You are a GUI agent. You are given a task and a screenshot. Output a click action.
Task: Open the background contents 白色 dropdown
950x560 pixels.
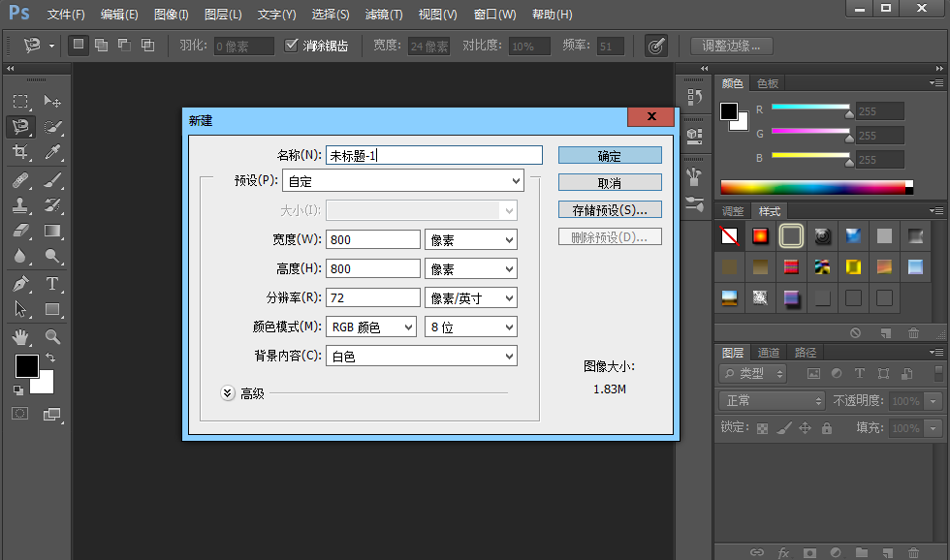click(422, 356)
